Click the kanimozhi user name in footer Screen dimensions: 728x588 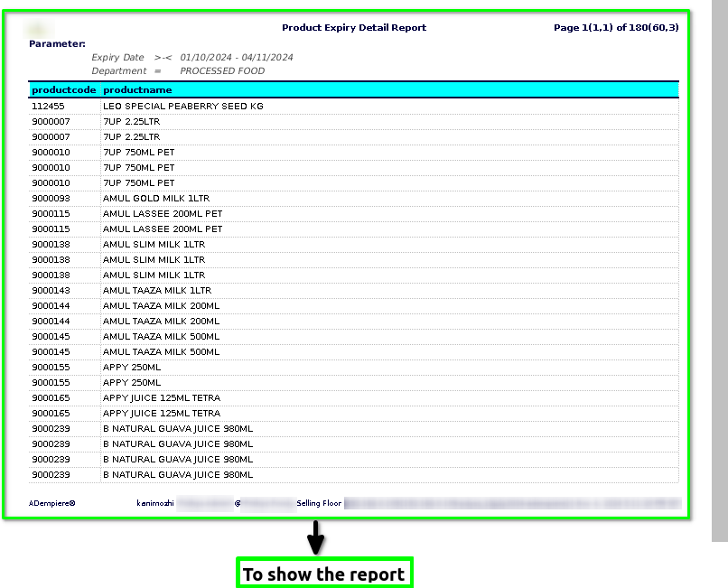155,503
